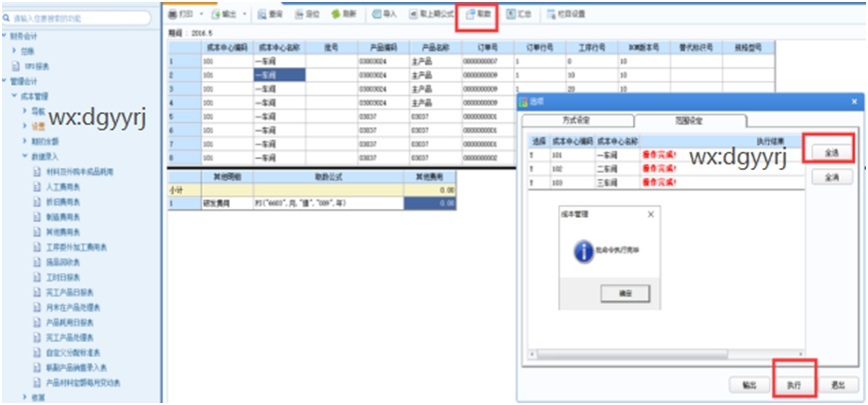Click the 打印 print icon in the toolbar
This screenshot has width=868, height=405.
172,14
